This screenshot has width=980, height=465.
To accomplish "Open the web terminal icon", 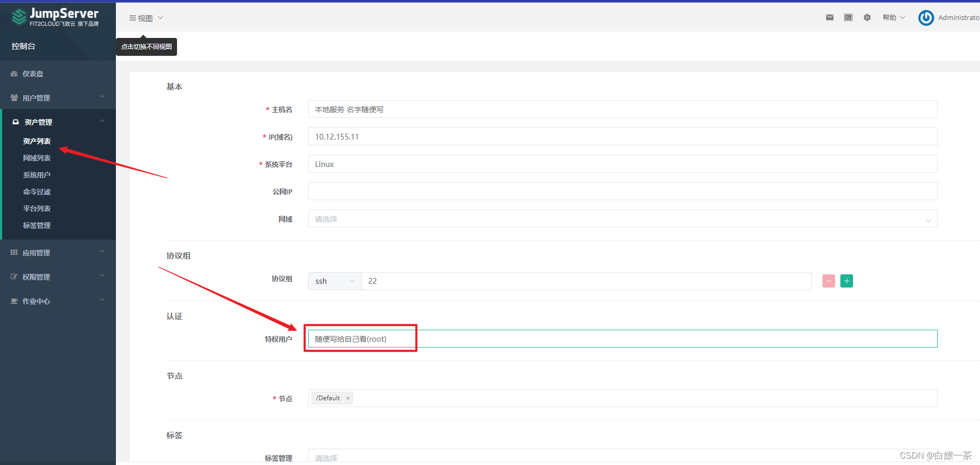I will coord(848,17).
